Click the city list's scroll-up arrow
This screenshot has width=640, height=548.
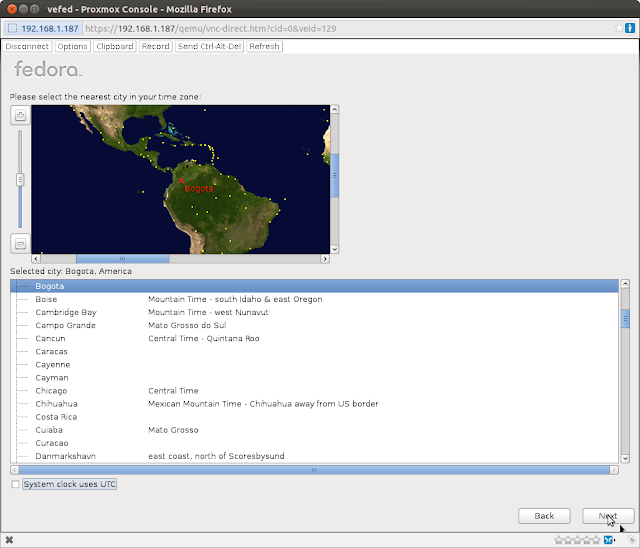point(625,284)
